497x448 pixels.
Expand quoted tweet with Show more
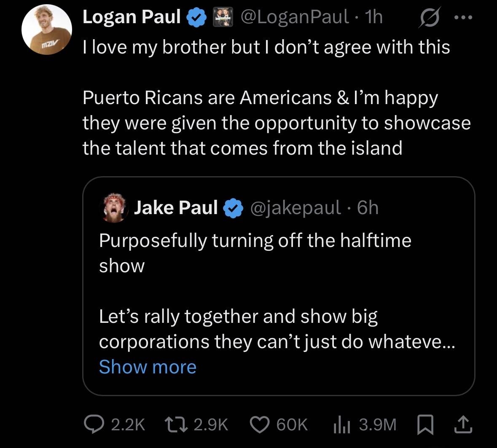[148, 367]
